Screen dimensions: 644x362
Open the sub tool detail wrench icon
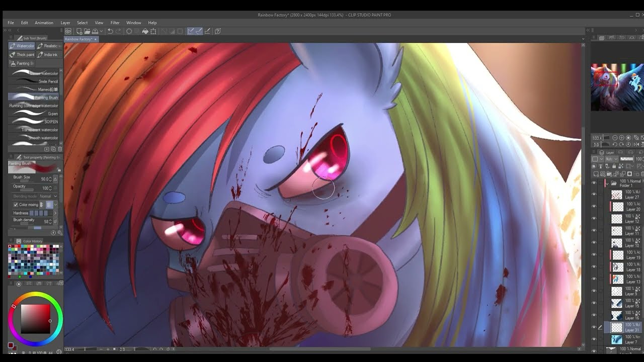click(x=60, y=233)
